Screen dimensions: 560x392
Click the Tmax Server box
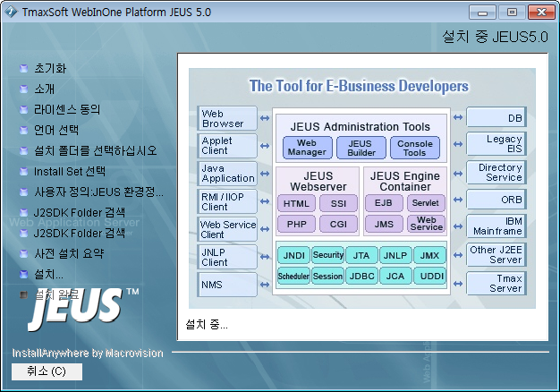tap(496, 284)
